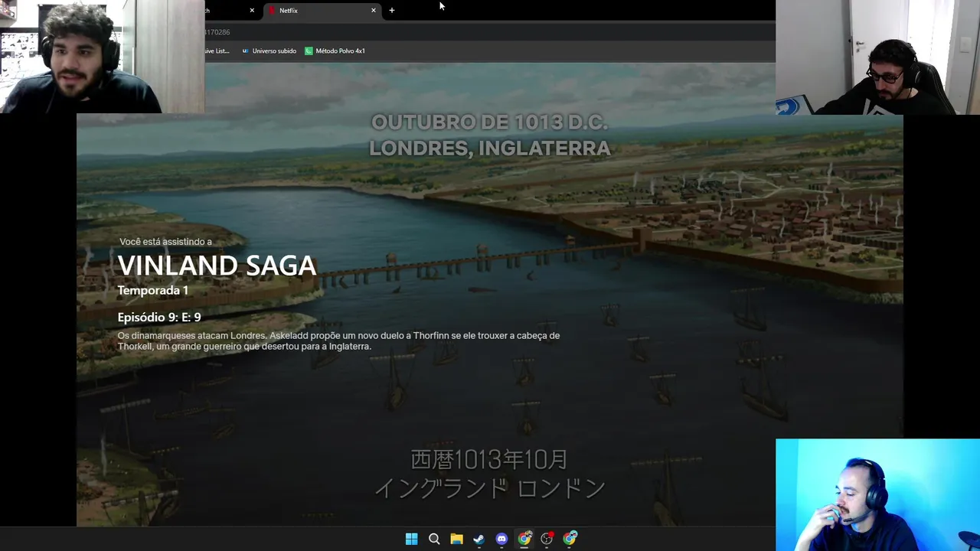Screen dimensions: 980x551
Task: Open File Explorer from taskbar
Action: [456, 539]
